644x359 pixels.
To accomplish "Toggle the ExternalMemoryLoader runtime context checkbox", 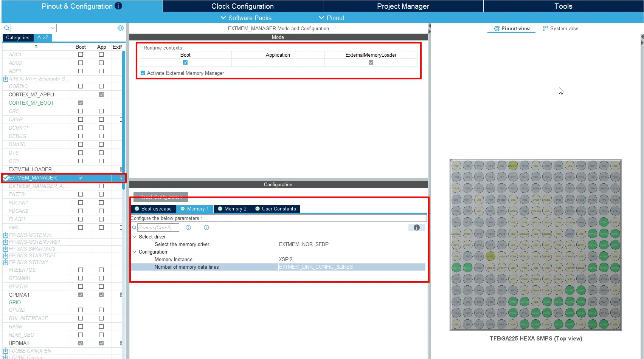I will pos(371,62).
